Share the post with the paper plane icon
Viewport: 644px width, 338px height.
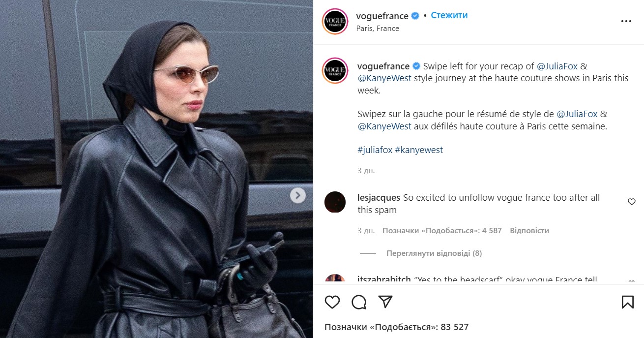click(385, 302)
